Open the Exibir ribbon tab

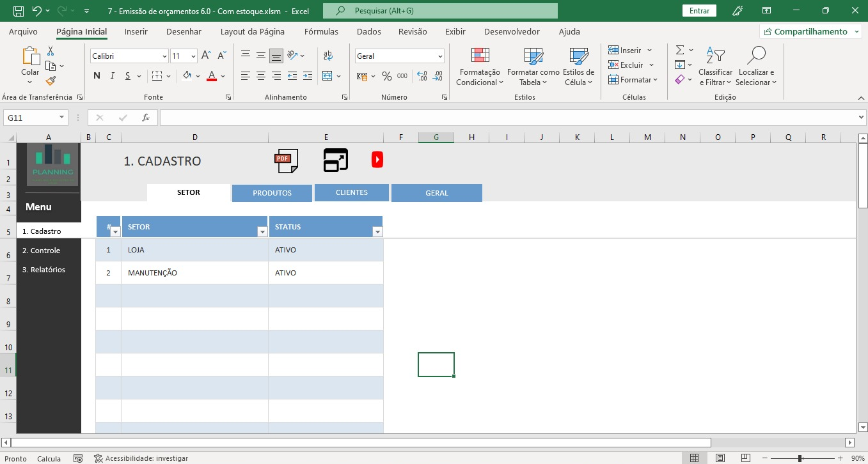[x=455, y=31]
